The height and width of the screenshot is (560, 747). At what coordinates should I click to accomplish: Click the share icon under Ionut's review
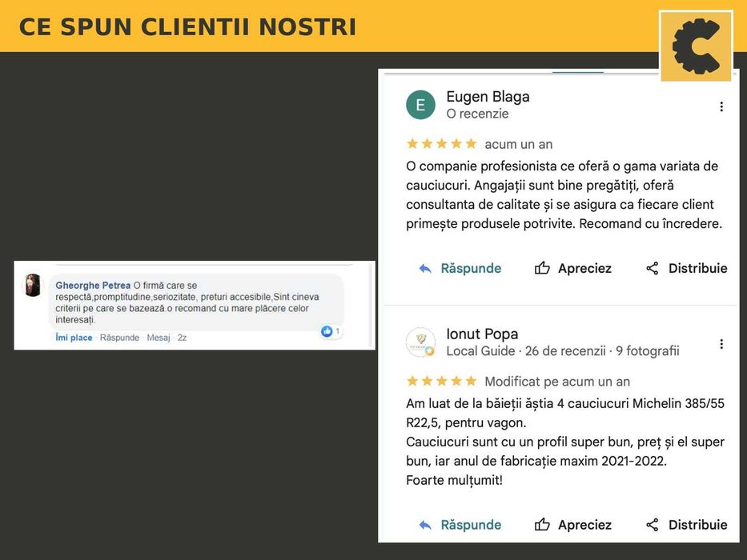click(653, 525)
